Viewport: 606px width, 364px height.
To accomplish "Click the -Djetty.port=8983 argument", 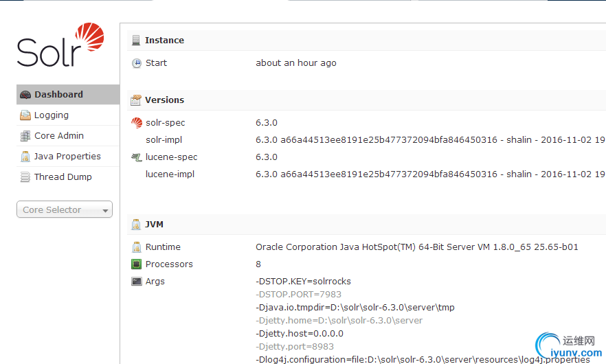I will (x=295, y=347).
